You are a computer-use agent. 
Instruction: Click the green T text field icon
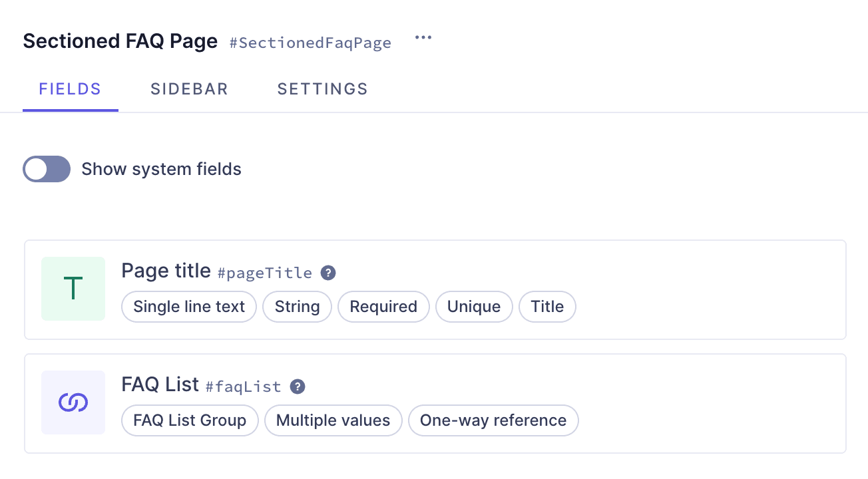click(x=73, y=289)
